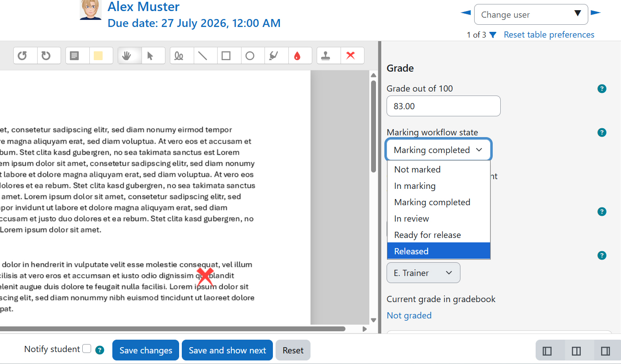Choose Marking completed in the option list
Image resolution: width=621 pixels, height=364 pixels.
tap(438, 202)
